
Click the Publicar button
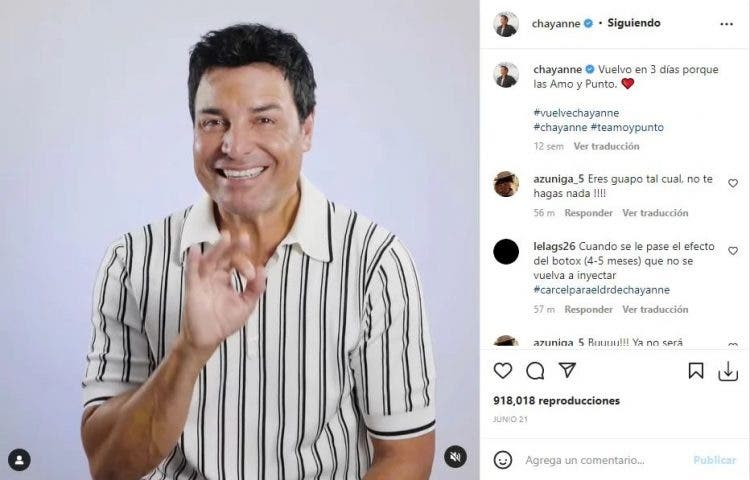click(715, 460)
